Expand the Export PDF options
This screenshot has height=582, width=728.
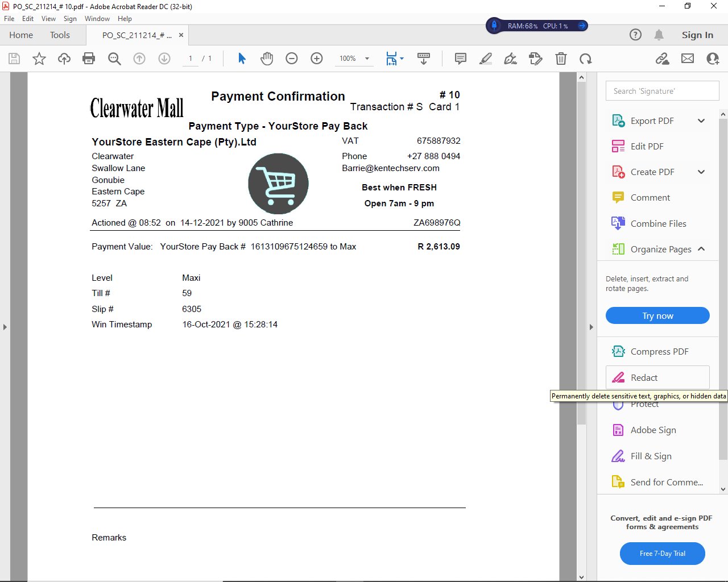pyautogui.click(x=701, y=120)
